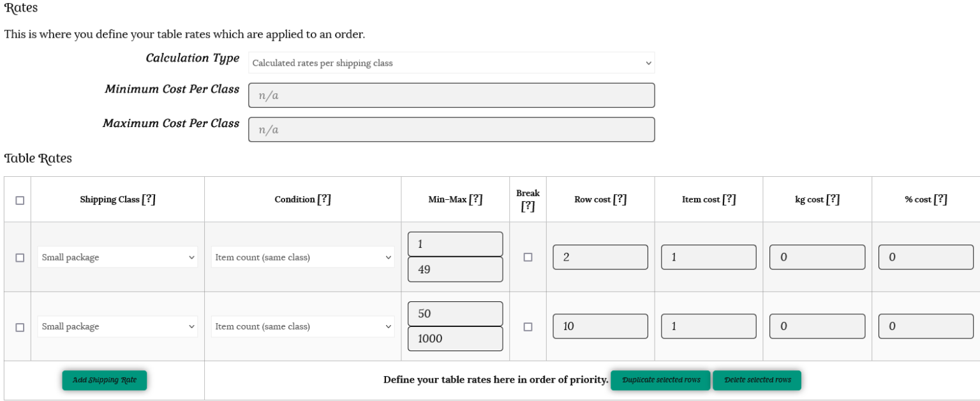Enable Break checkbox on the second row

coord(528,326)
